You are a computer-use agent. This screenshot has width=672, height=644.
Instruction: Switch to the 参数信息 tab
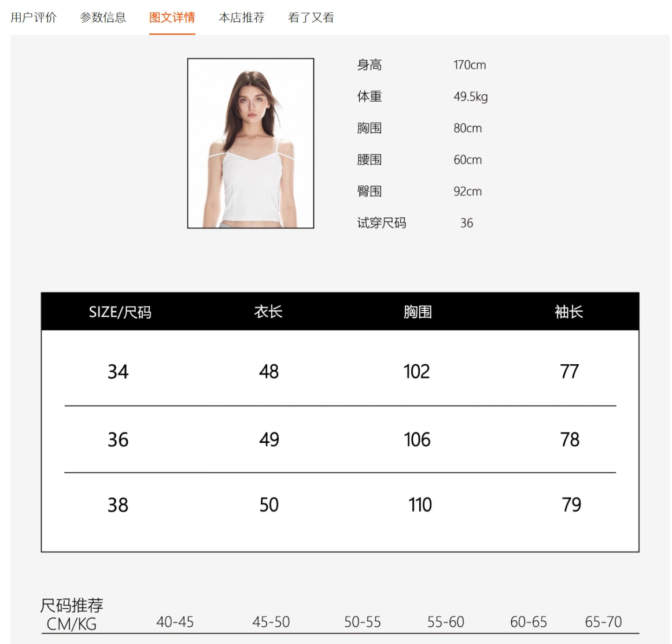[103, 17]
